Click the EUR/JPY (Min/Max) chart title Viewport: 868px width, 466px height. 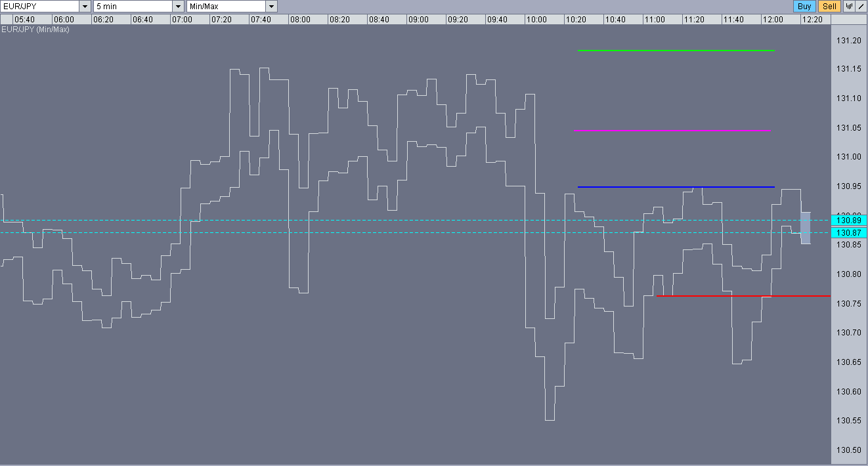[x=35, y=30]
